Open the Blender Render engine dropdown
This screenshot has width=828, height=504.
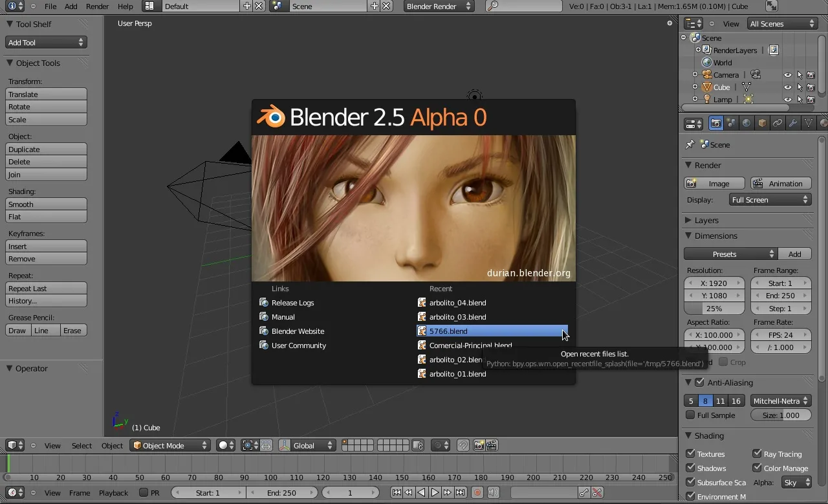[x=439, y=6]
